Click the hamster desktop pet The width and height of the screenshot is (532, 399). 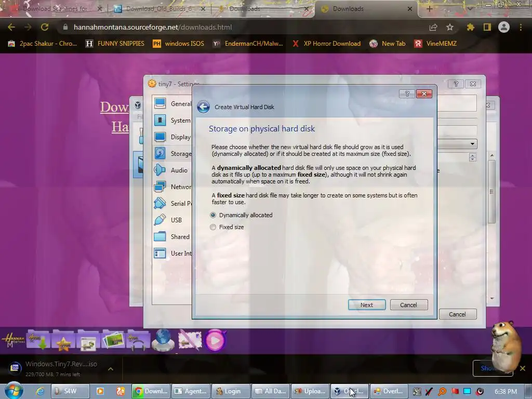507,347
